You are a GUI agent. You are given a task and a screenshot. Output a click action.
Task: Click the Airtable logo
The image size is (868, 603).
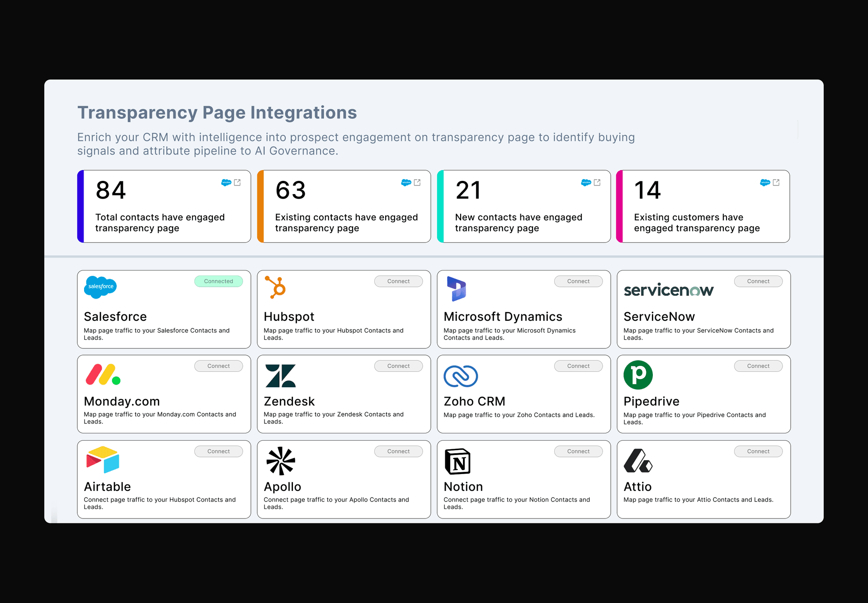103,460
